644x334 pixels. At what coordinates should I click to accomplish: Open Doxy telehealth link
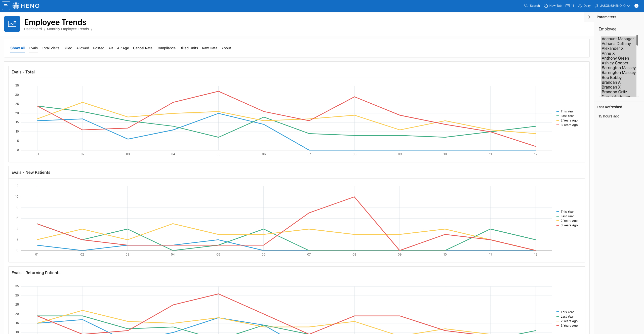584,6
